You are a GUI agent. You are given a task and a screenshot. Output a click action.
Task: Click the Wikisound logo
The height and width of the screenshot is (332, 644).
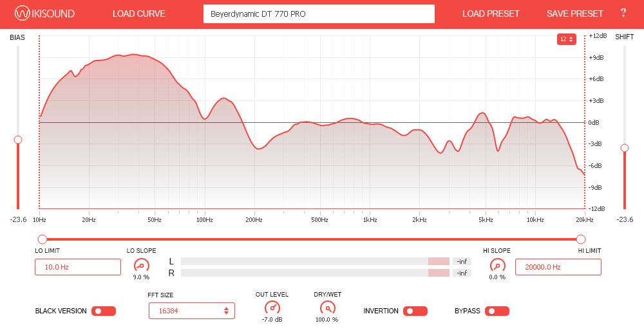tap(44, 14)
